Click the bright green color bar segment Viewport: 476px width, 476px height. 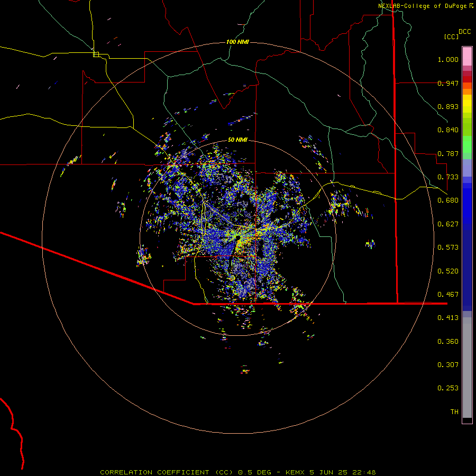(467, 144)
